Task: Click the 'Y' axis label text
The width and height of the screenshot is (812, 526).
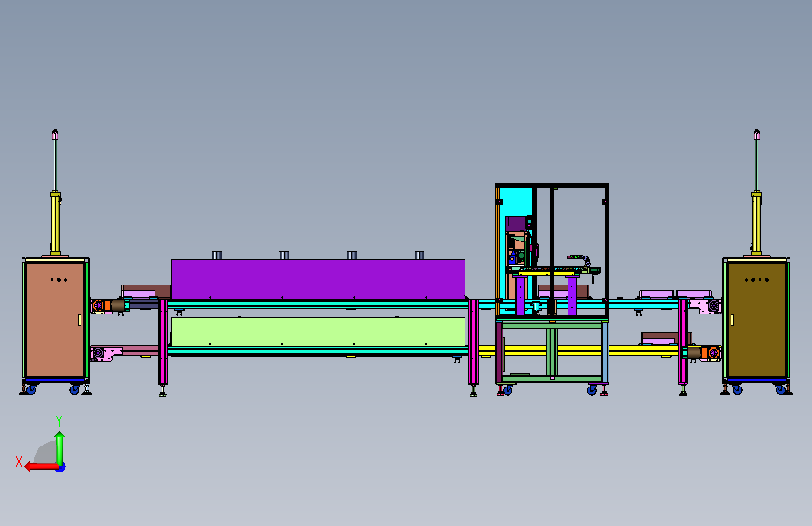Action: tap(59, 421)
